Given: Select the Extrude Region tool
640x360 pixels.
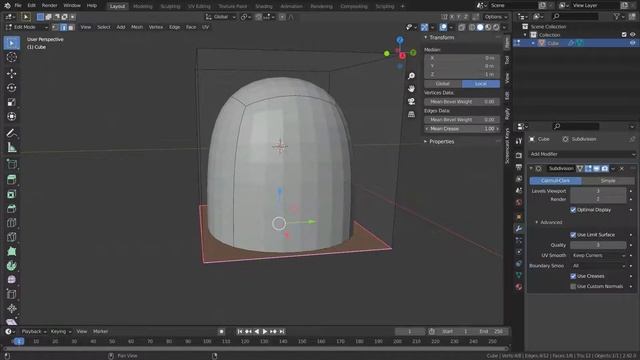Looking at the screenshot, I should [x=11, y=180].
